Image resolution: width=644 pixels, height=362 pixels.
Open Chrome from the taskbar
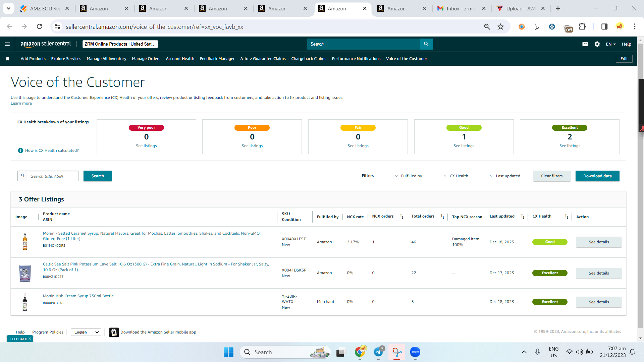(x=360, y=352)
